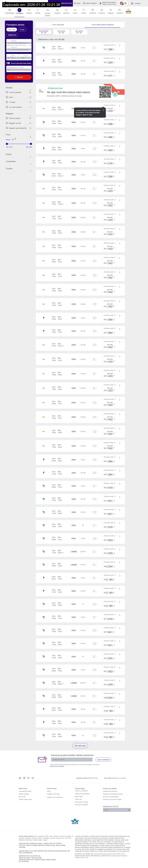Image resolution: width=148 pixels, height=868 pixels.
Task: Click the right handle of price slider
Action: [x=31, y=144]
